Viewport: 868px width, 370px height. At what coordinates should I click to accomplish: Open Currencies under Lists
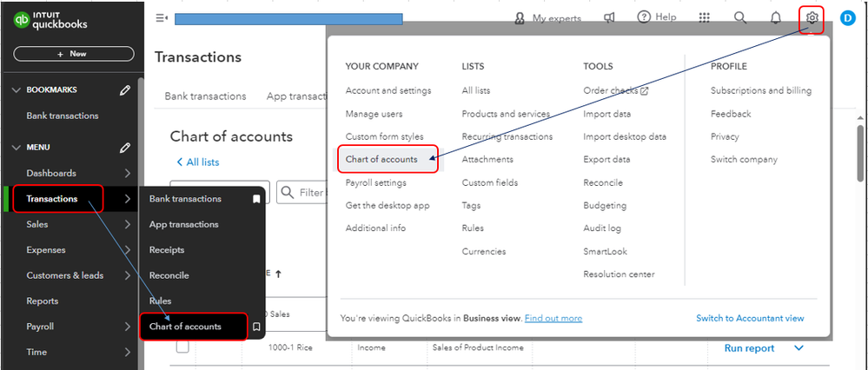tap(484, 252)
